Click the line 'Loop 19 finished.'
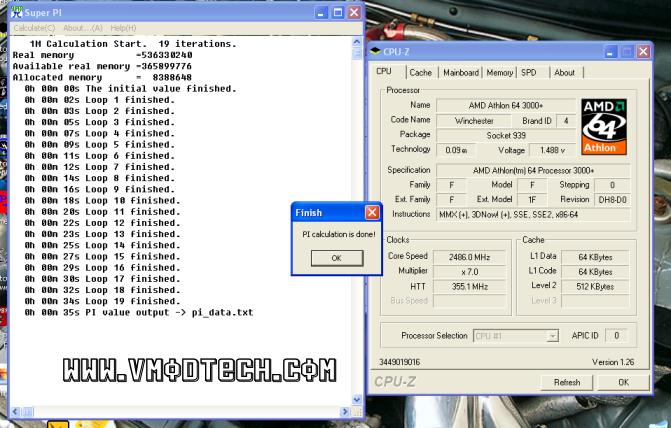Viewport: 671px width, 428px height. (103, 301)
